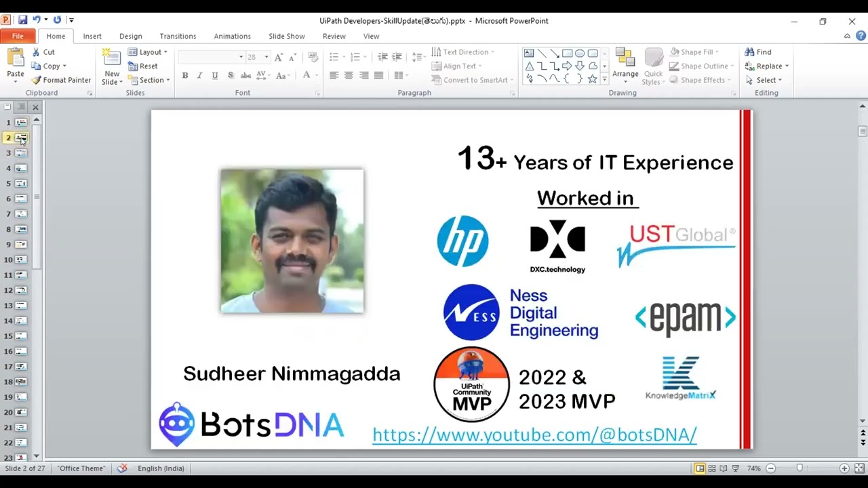Viewport: 868px width, 488px height.
Task: Start Slide Show from status bar icon
Action: tap(736, 468)
